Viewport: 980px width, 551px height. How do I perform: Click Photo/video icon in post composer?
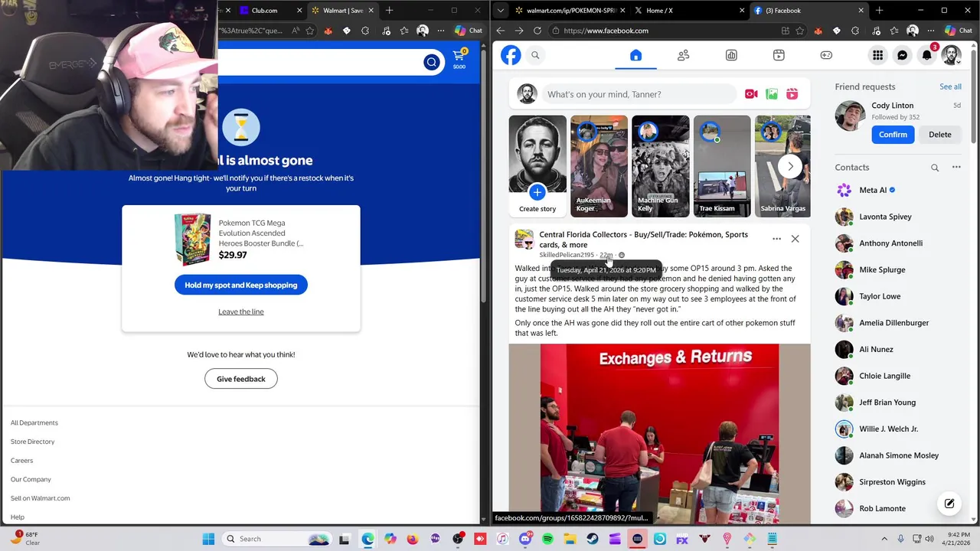click(772, 94)
